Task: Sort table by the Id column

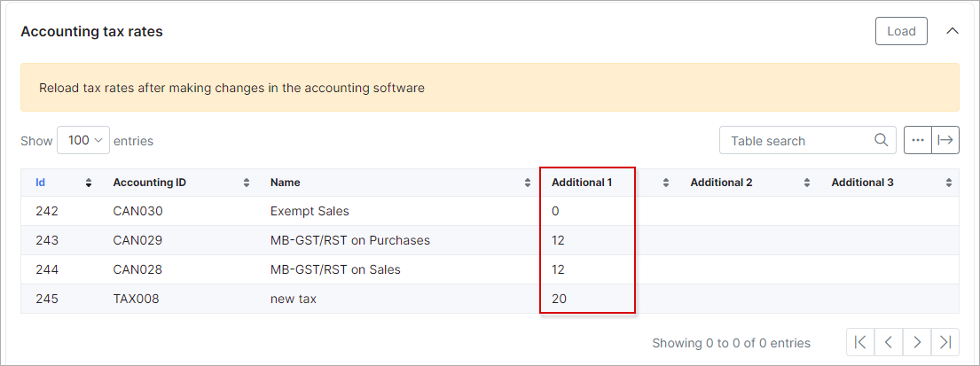Action: point(41,183)
